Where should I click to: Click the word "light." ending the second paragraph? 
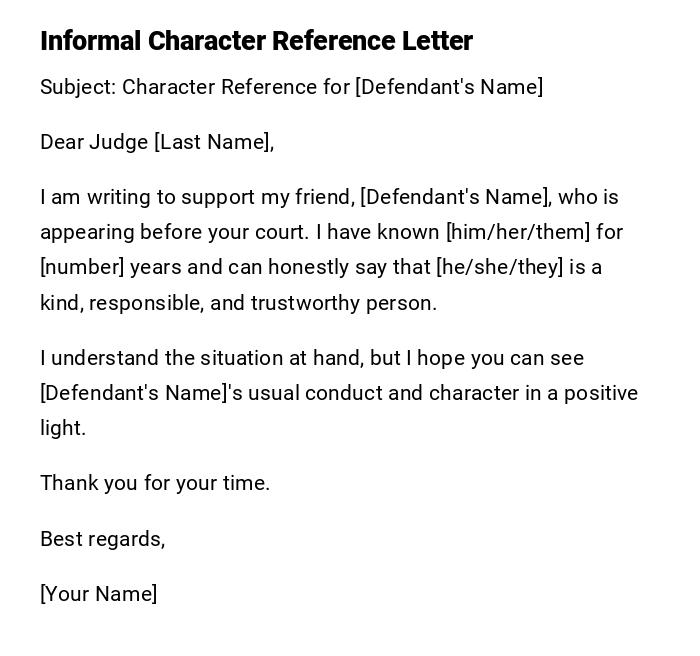[x=63, y=428]
